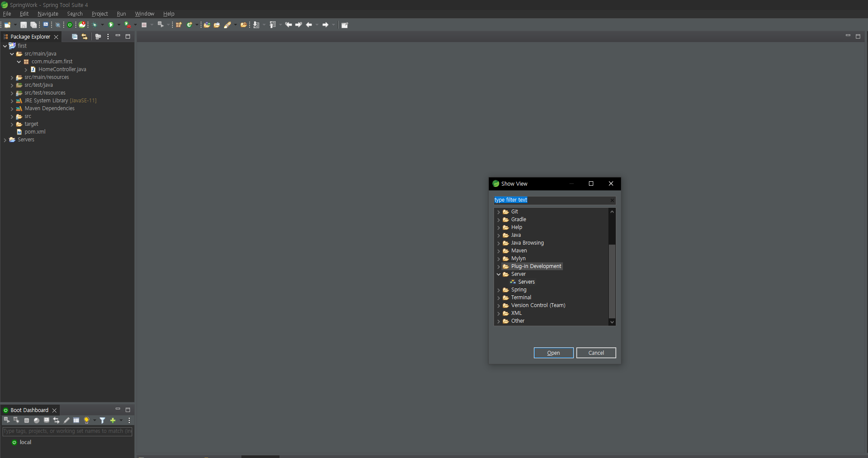Click the Previous Annotation toolbar icon

point(273,25)
